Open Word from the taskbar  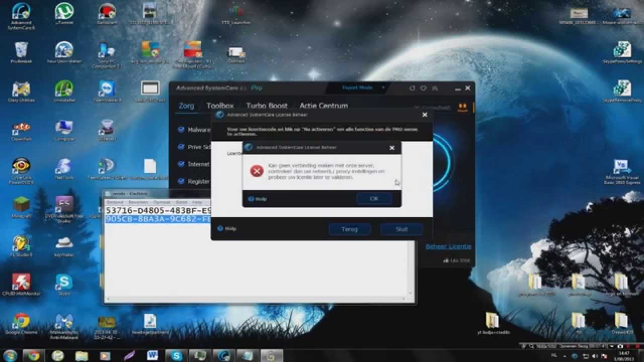coord(152,355)
